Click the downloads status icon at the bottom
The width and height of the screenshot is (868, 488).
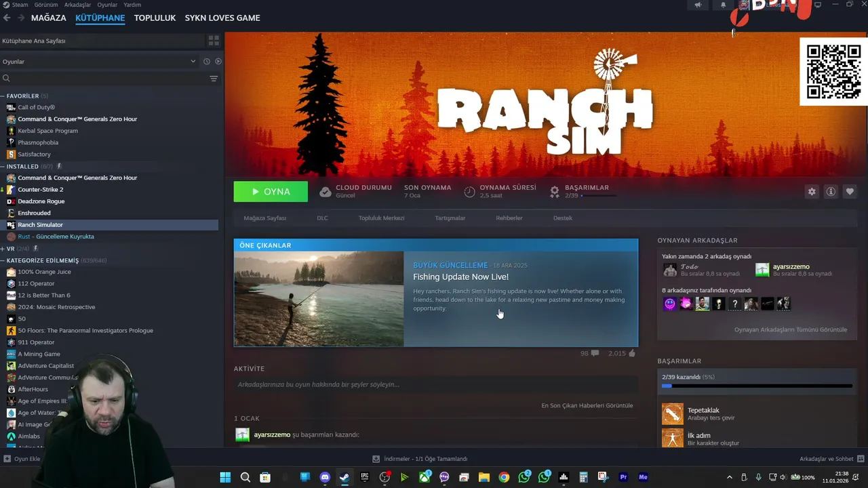pyautogui.click(x=376, y=459)
